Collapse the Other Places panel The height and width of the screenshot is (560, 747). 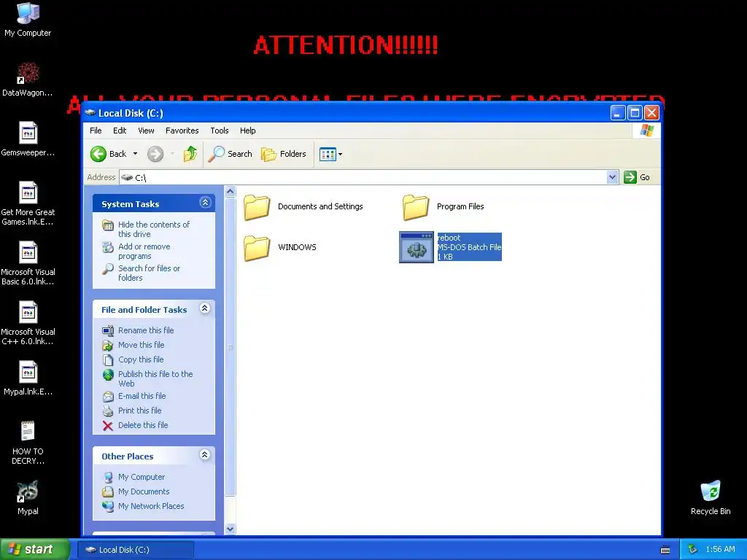[x=205, y=455]
